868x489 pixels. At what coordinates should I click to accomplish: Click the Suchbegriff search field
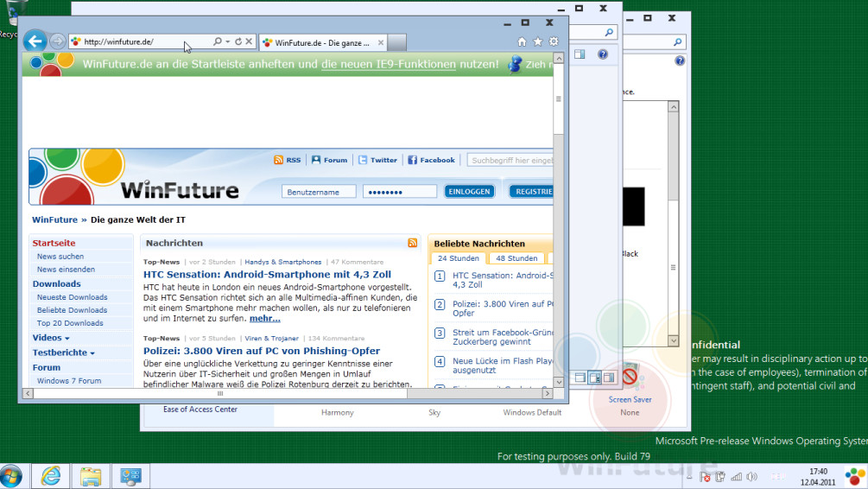pyautogui.click(x=510, y=160)
